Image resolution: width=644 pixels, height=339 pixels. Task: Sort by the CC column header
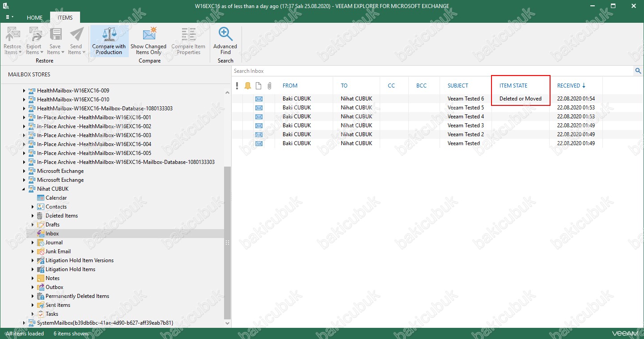tap(391, 86)
